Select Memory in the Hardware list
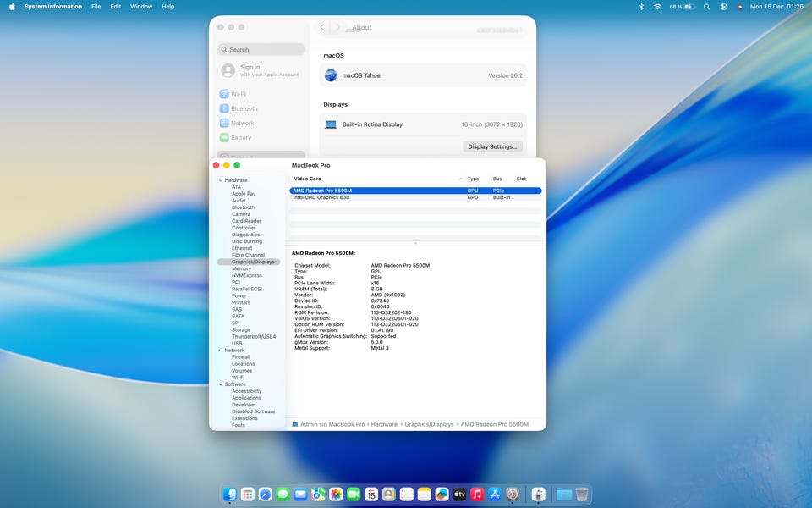Image resolution: width=812 pixels, height=508 pixels. (241, 268)
